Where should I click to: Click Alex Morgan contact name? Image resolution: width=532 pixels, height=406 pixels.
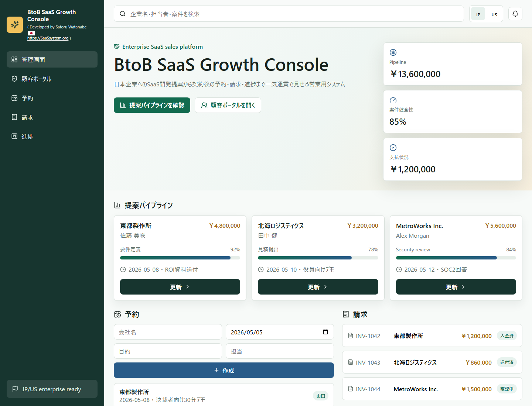413,235
